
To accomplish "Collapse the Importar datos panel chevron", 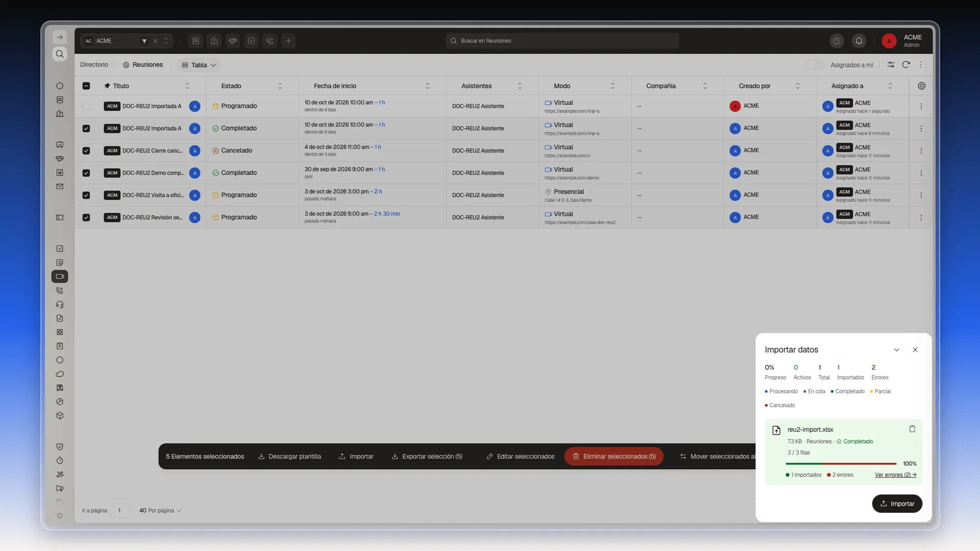I will [x=896, y=350].
